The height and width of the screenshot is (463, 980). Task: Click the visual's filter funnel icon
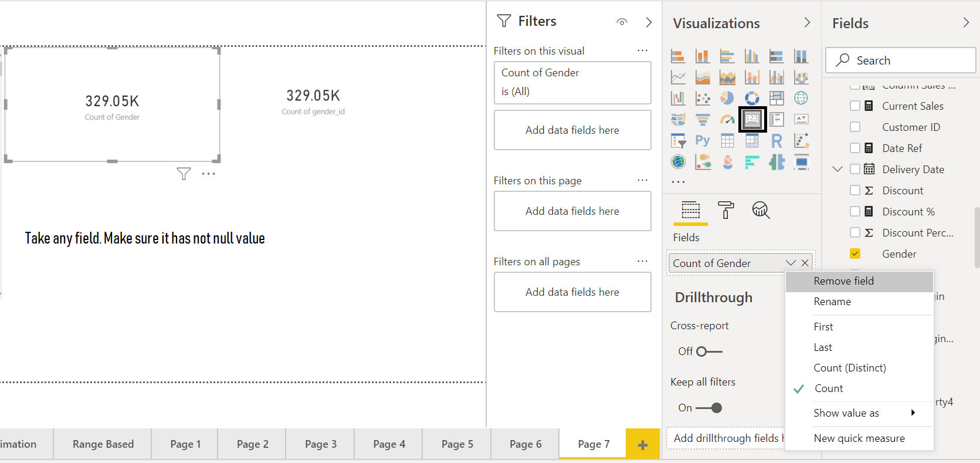pos(184,174)
